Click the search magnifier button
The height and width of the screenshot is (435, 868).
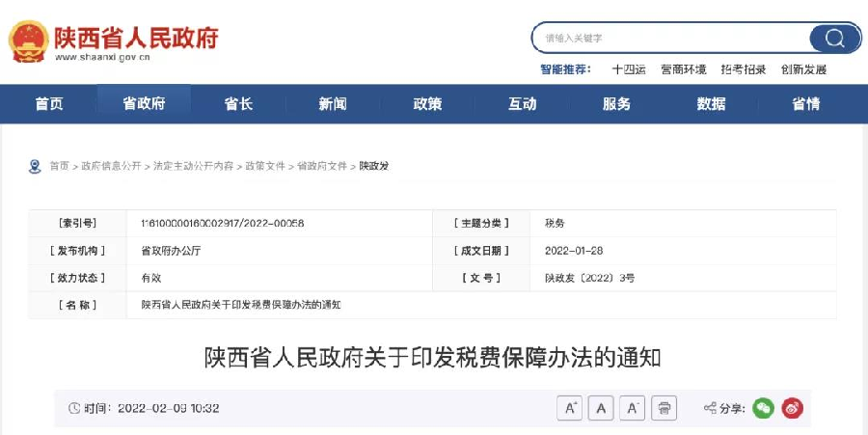pos(834,39)
